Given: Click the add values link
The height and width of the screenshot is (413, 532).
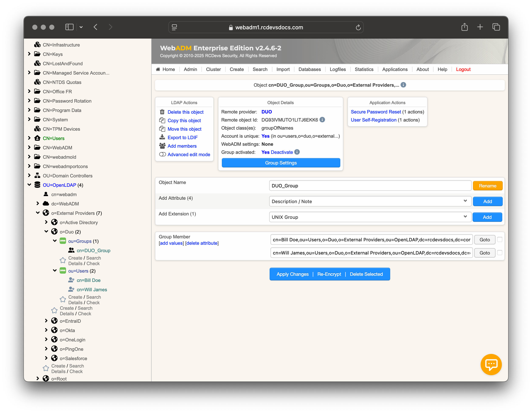Looking at the screenshot, I should [171, 243].
